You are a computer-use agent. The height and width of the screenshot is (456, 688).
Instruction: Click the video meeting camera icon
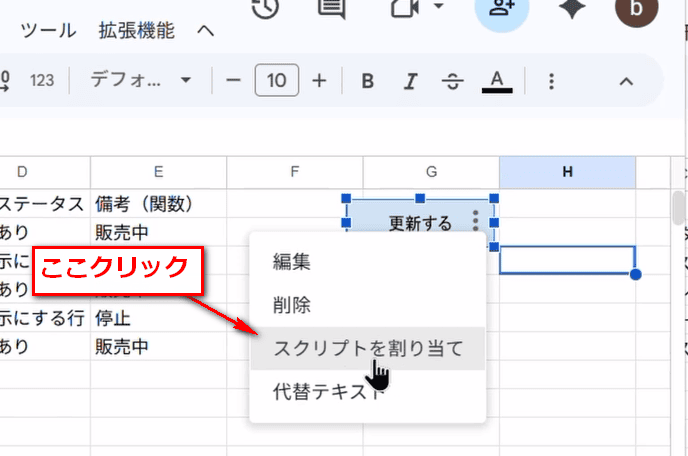pyautogui.click(x=403, y=8)
